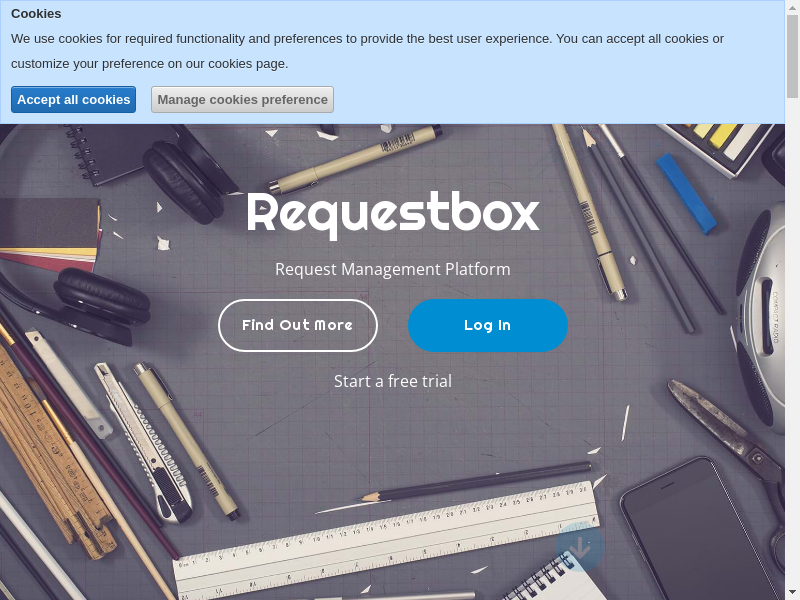Click the Requestbox logo title
Image resolution: width=800 pixels, height=600 pixels.
[392, 213]
